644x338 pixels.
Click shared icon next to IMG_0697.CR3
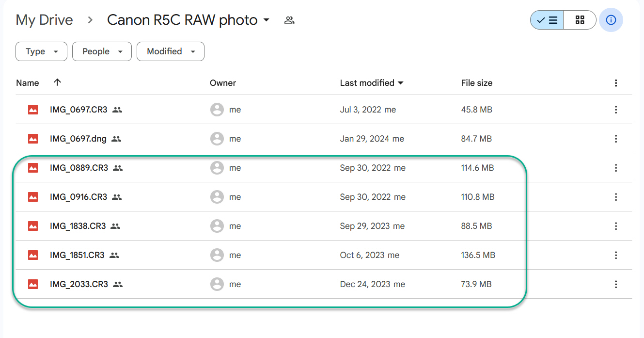117,110
